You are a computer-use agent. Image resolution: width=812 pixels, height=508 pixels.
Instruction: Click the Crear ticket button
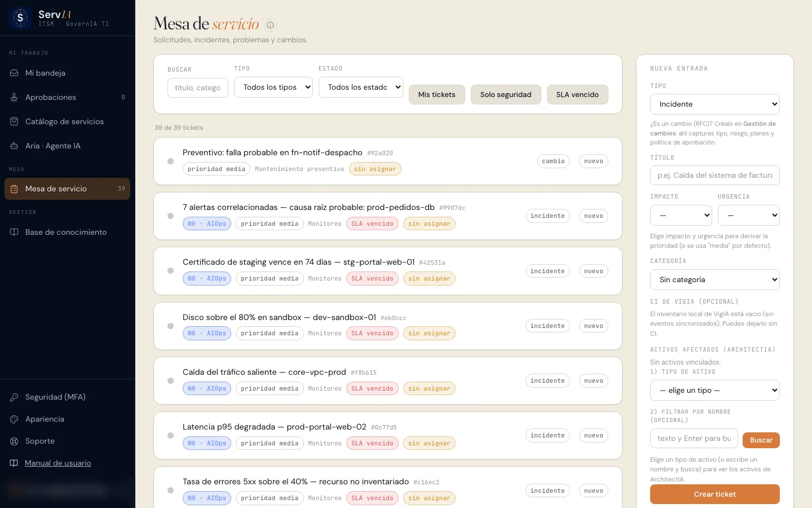715,494
